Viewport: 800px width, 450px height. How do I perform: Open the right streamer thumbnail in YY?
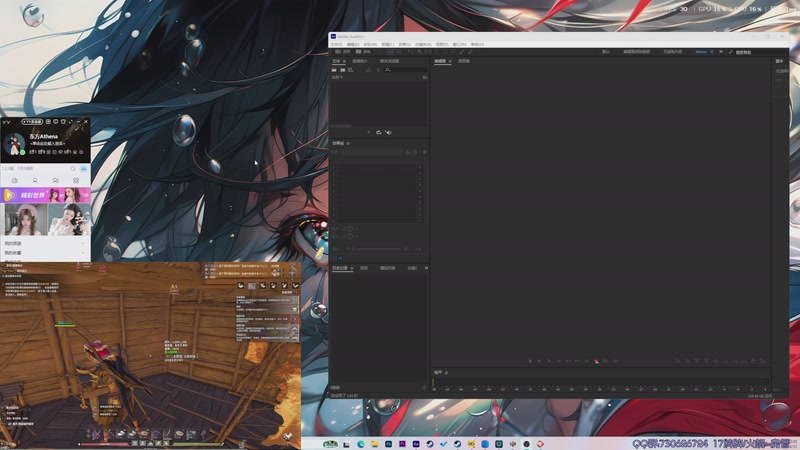69,219
